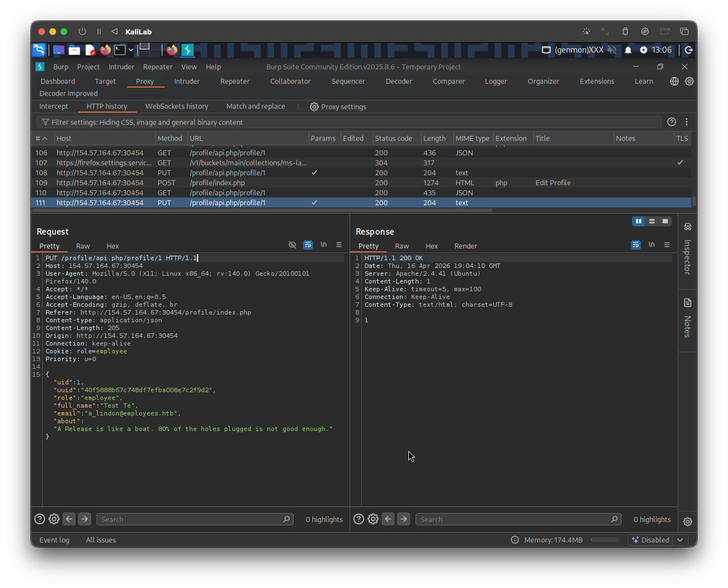This screenshot has width=728, height=588.
Task: Open the View menu
Action: (x=189, y=67)
